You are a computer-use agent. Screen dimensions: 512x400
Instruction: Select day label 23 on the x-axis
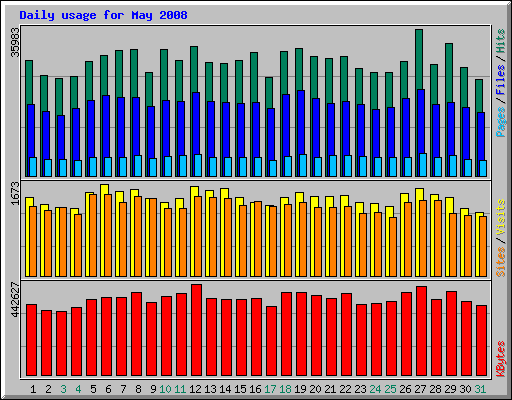coord(360,389)
